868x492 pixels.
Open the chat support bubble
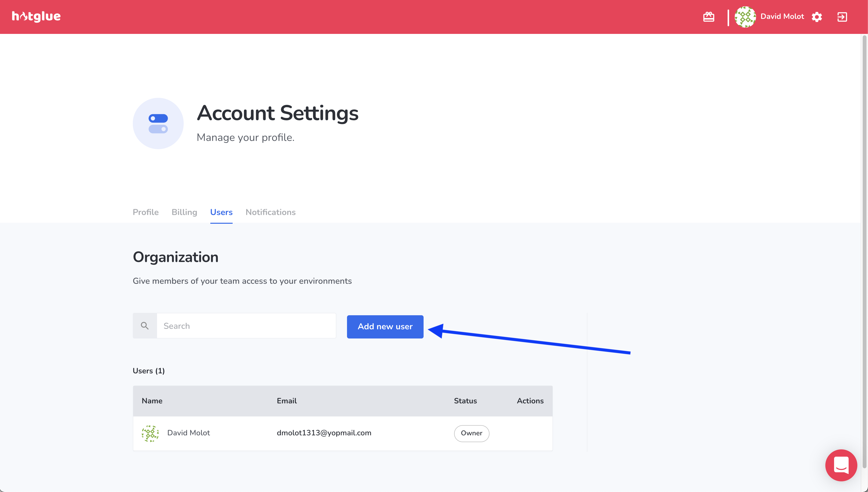pyautogui.click(x=841, y=465)
